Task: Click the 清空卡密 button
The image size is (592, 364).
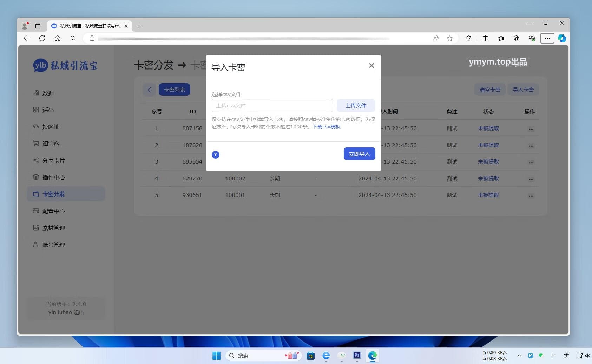Action: click(x=490, y=90)
